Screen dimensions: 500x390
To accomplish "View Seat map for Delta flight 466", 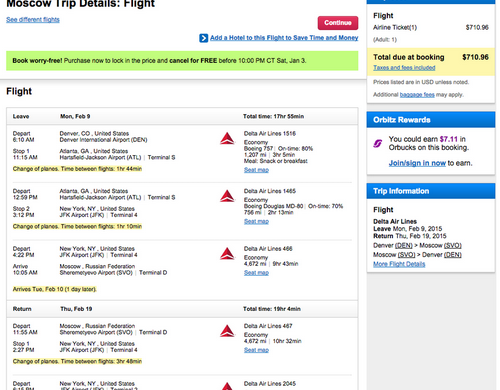I will pyautogui.click(x=256, y=273).
